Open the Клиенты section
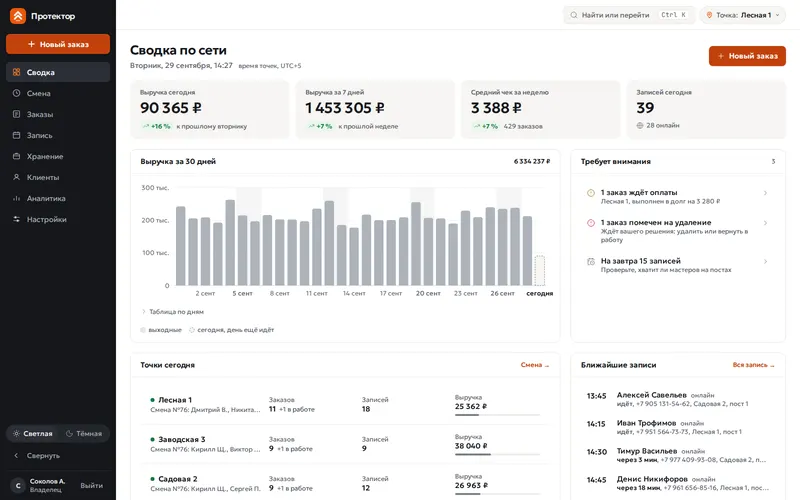 pyautogui.click(x=58, y=177)
